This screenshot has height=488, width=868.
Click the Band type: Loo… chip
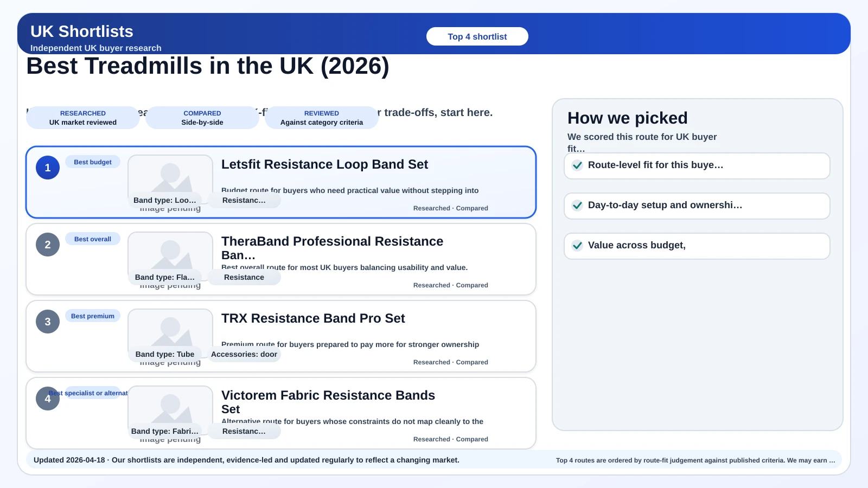pos(165,200)
